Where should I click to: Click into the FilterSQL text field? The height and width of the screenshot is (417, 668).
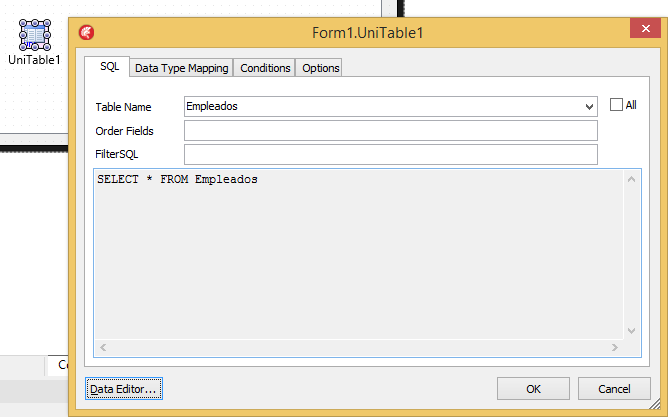[390, 154]
